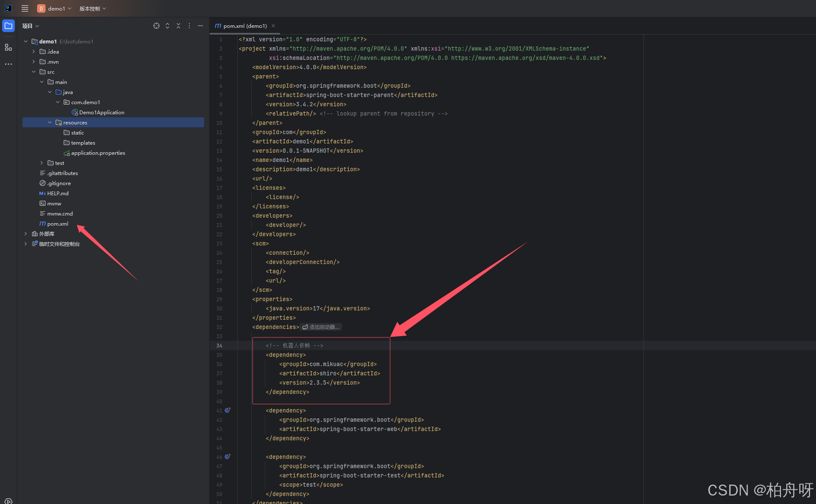Open the 版本控制 dropdown menu

click(x=93, y=8)
